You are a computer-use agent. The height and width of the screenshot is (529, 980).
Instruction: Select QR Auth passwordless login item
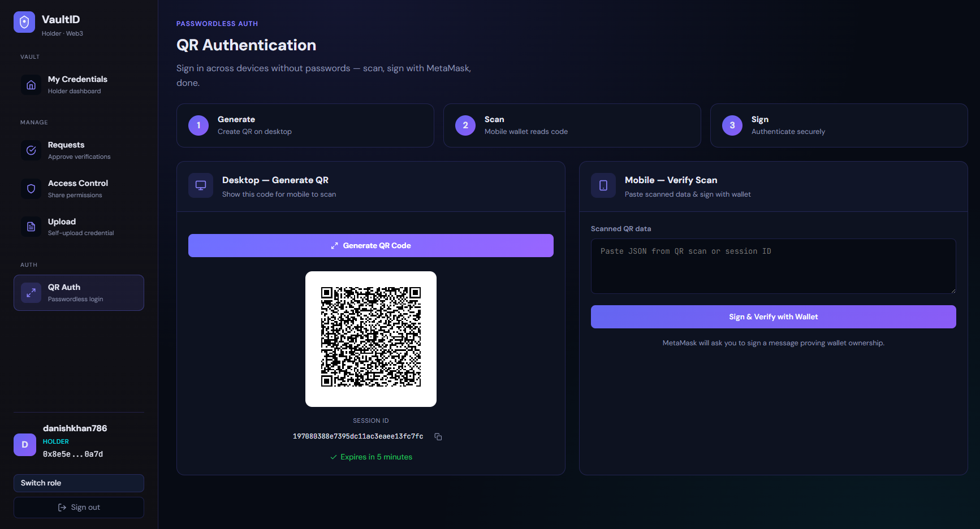79,293
